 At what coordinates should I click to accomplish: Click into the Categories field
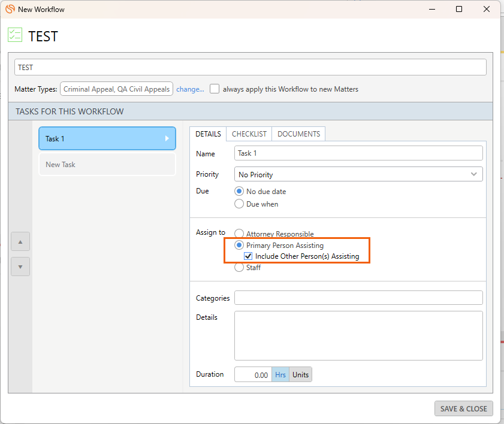click(x=358, y=298)
